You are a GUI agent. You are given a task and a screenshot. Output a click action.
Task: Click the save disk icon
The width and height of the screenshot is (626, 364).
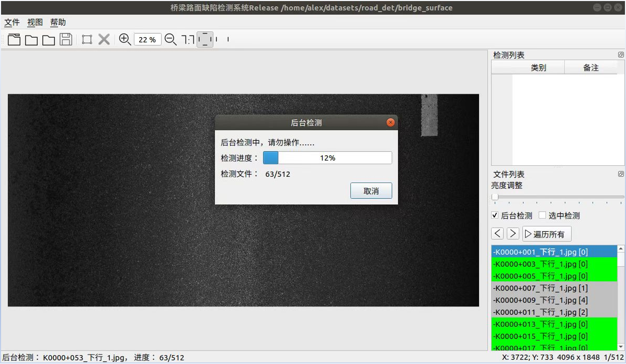point(66,39)
